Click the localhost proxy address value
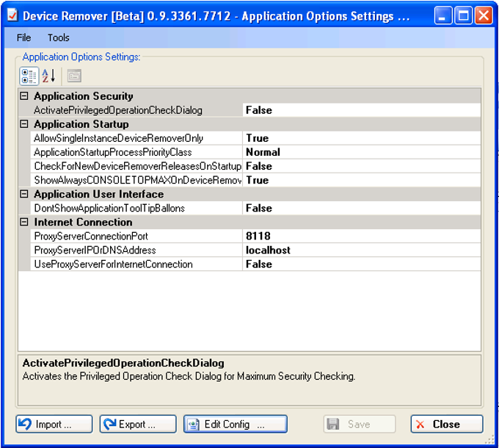499x448 pixels. click(x=362, y=250)
